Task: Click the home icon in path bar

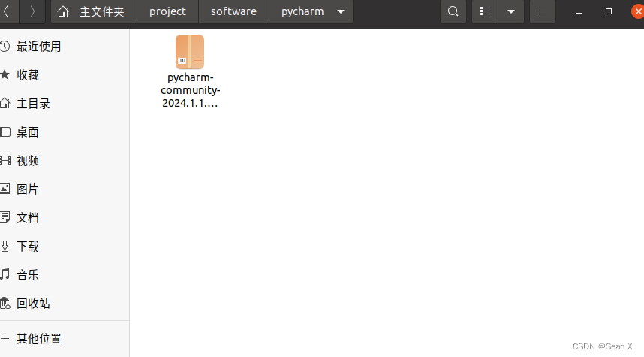Action: [63, 11]
